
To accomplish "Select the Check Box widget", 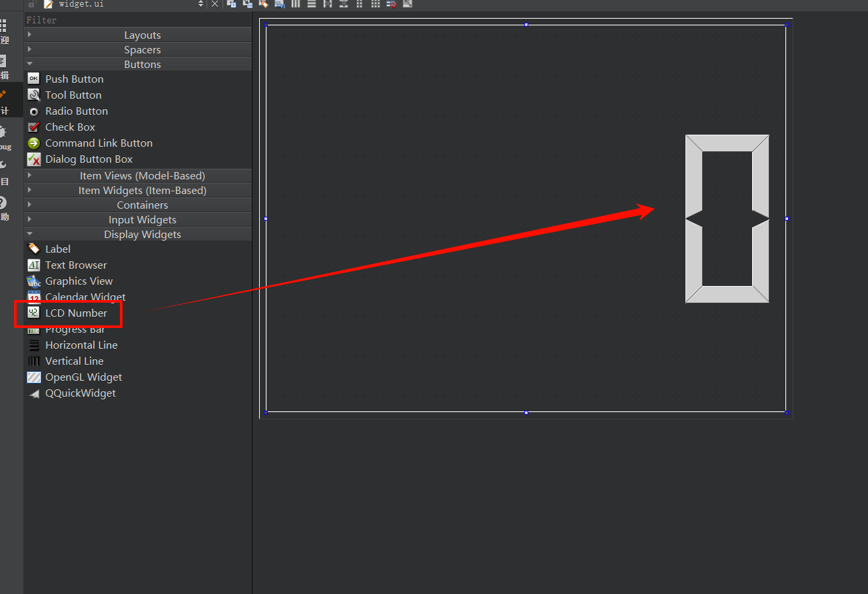I will pyautogui.click(x=70, y=127).
